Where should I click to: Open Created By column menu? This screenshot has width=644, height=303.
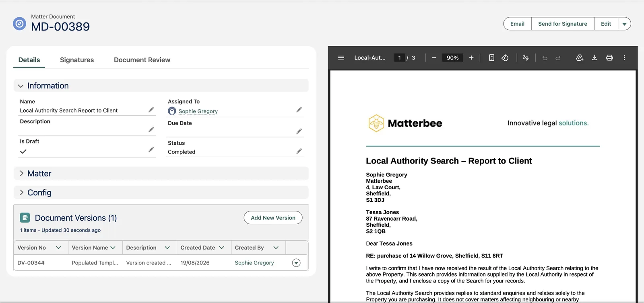pyautogui.click(x=276, y=248)
